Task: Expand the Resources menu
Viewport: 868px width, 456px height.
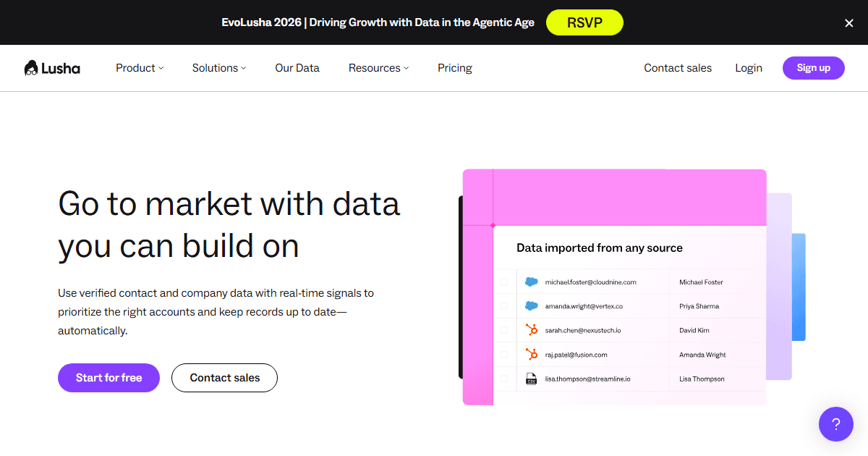Action: coord(378,68)
